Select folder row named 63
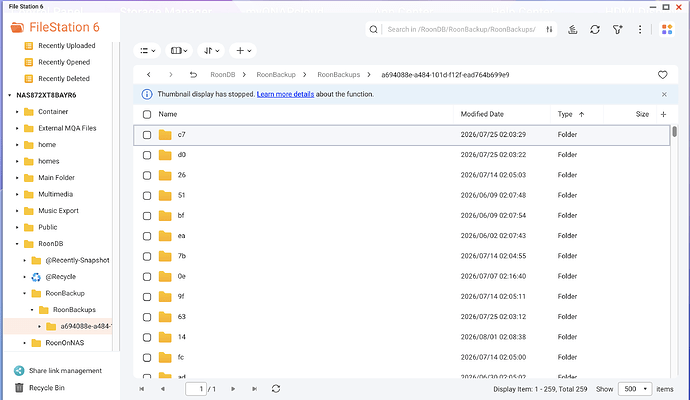This screenshot has width=690, height=400. (x=401, y=317)
